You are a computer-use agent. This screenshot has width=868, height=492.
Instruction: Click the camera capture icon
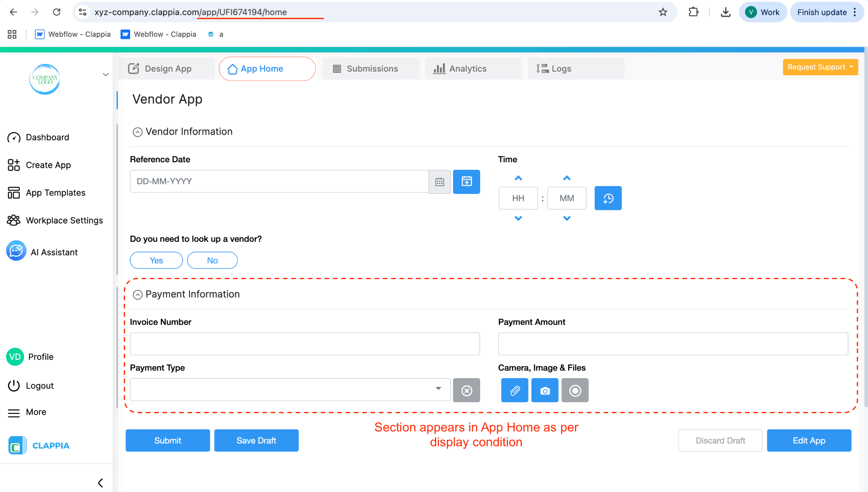545,390
